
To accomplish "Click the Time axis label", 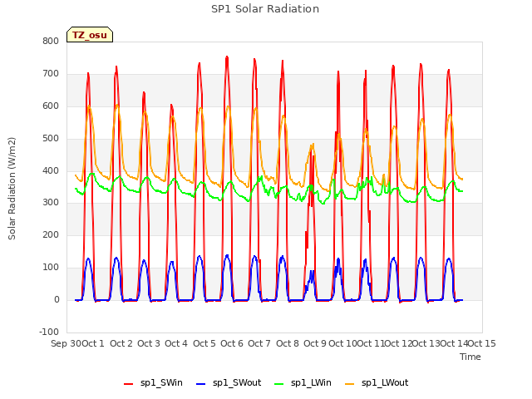I will tap(470, 357).
